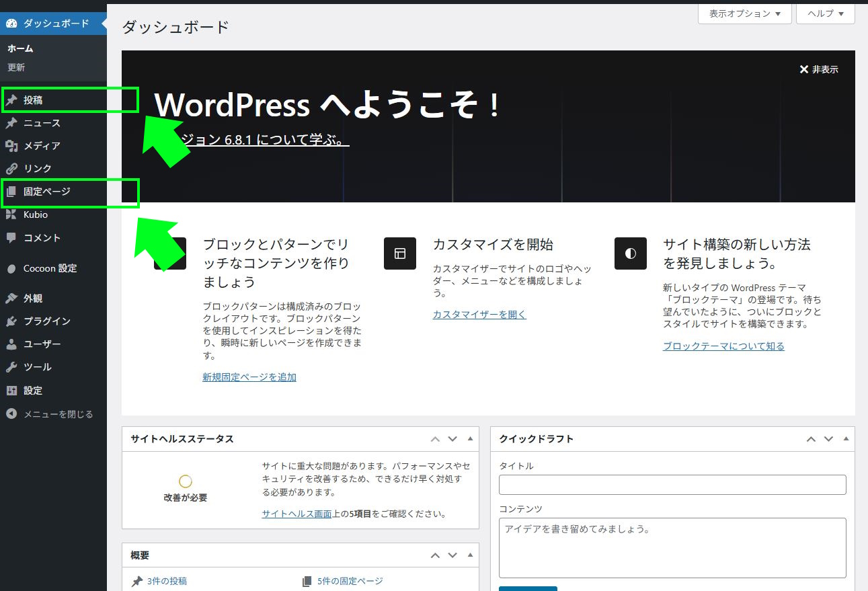Click the コンテンツ textarea in quick draft
Screen dimensions: 868x591
(672, 548)
